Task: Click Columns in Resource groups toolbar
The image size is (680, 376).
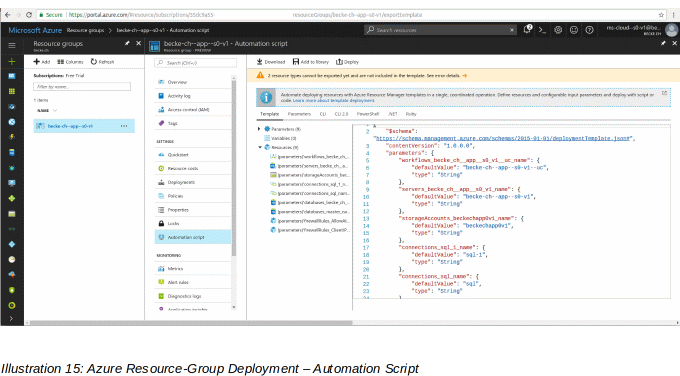Action: point(70,62)
